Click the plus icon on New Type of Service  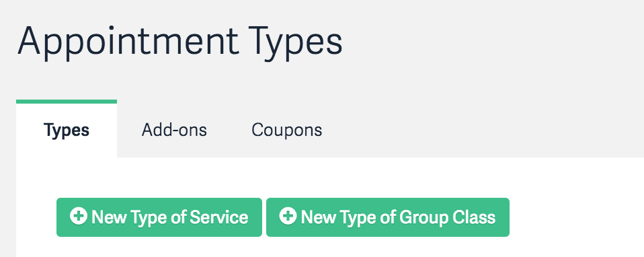point(78,216)
